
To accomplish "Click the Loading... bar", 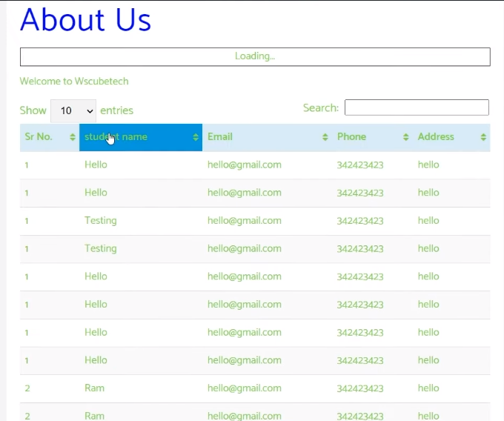I will (255, 57).
